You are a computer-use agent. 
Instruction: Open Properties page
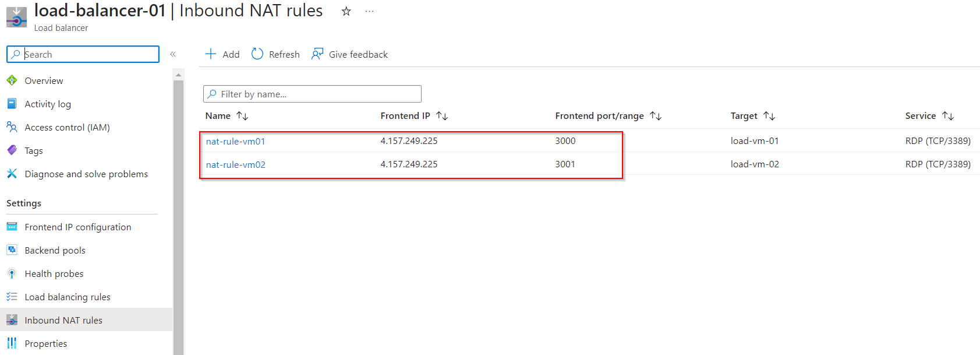coord(46,343)
